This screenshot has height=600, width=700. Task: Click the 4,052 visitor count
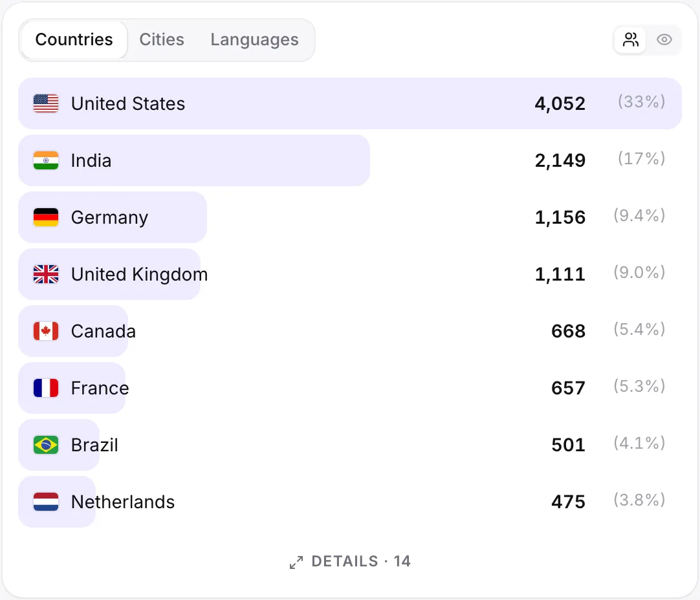(560, 104)
